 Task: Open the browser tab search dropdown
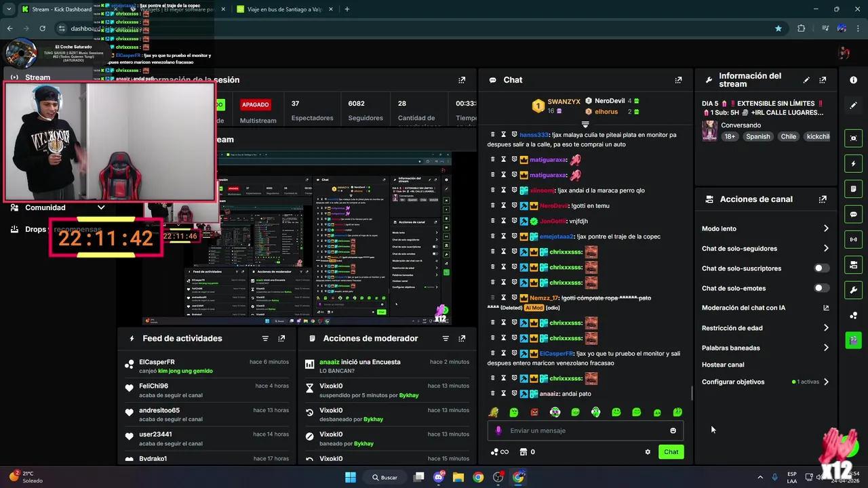9,9
